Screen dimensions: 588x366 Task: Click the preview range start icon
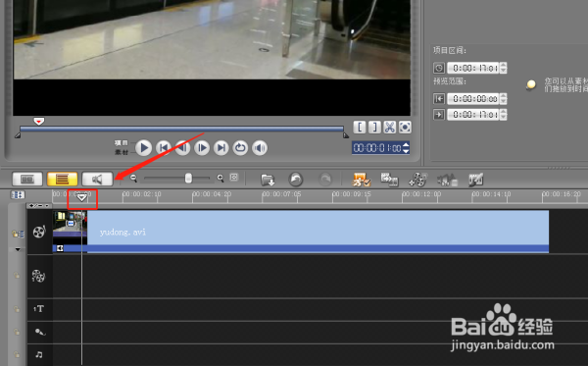tap(439, 99)
